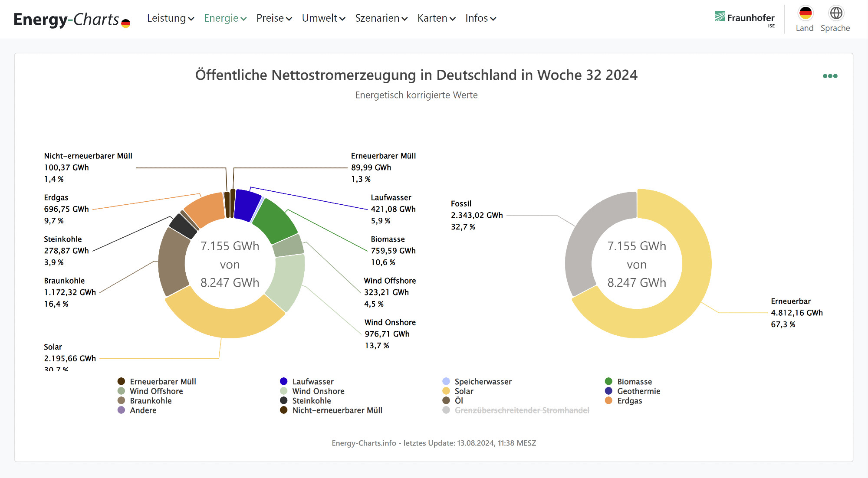Image resolution: width=868 pixels, height=478 pixels.
Task: Click the Speicherwasser legend color dot
Action: tap(446, 382)
